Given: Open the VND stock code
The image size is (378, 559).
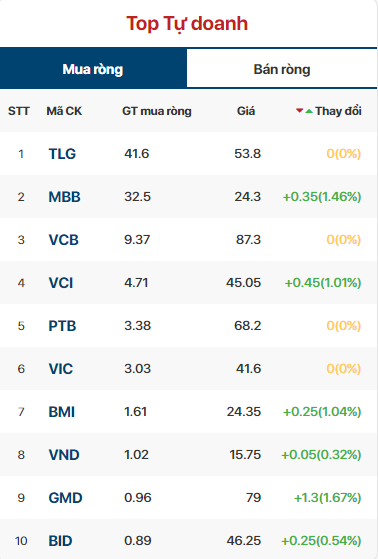Looking at the screenshot, I should [64, 455].
